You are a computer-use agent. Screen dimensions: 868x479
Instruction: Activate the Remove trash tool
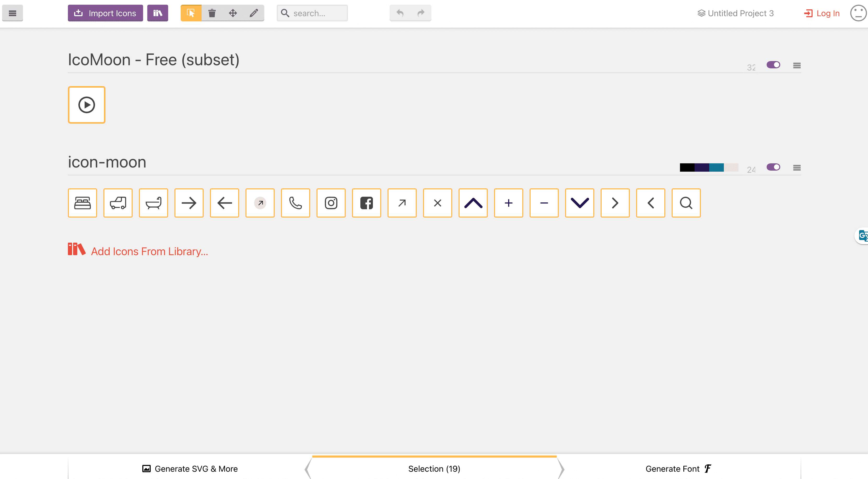[212, 13]
